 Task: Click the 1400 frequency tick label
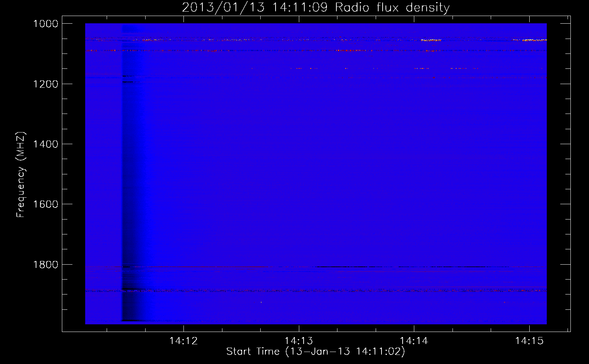[46, 144]
